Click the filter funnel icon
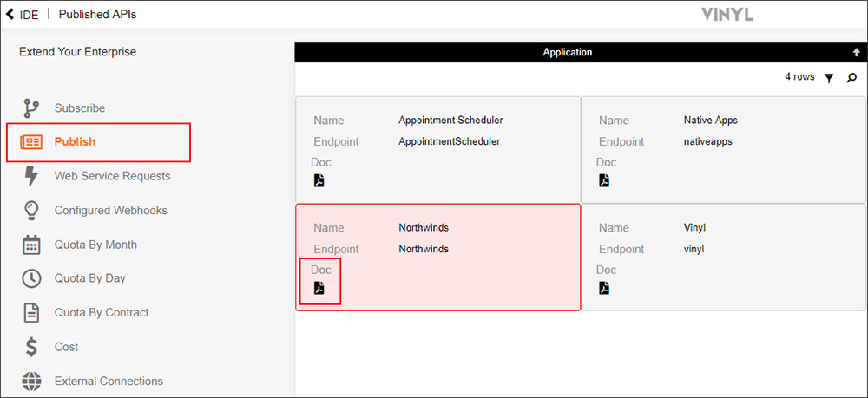The image size is (868, 398). [829, 78]
